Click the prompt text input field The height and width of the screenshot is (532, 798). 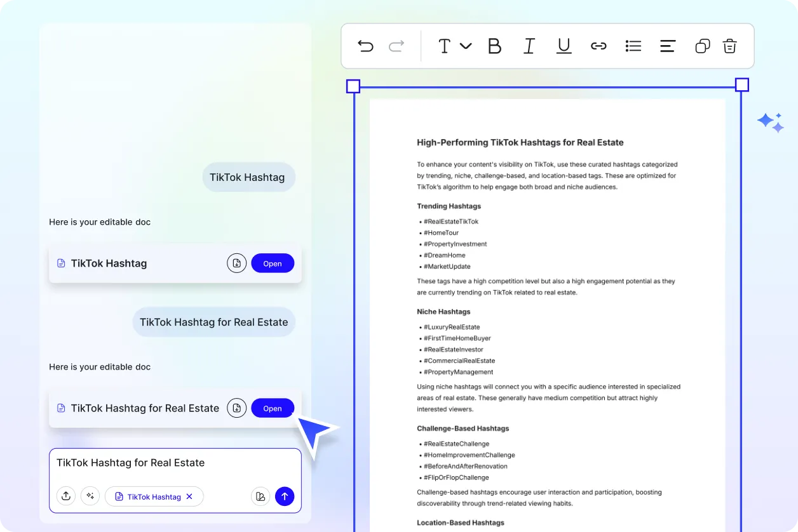pos(175,463)
